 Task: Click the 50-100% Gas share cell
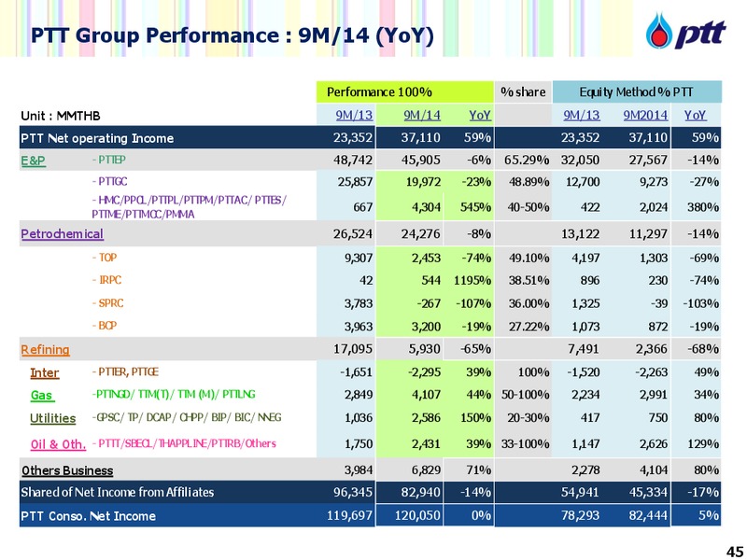526,395
